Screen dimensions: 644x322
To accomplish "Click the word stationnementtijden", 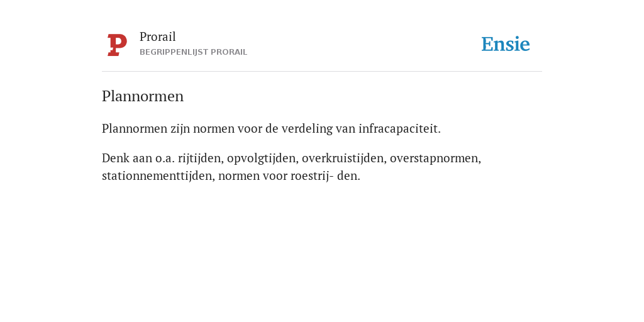I will tap(158, 176).
